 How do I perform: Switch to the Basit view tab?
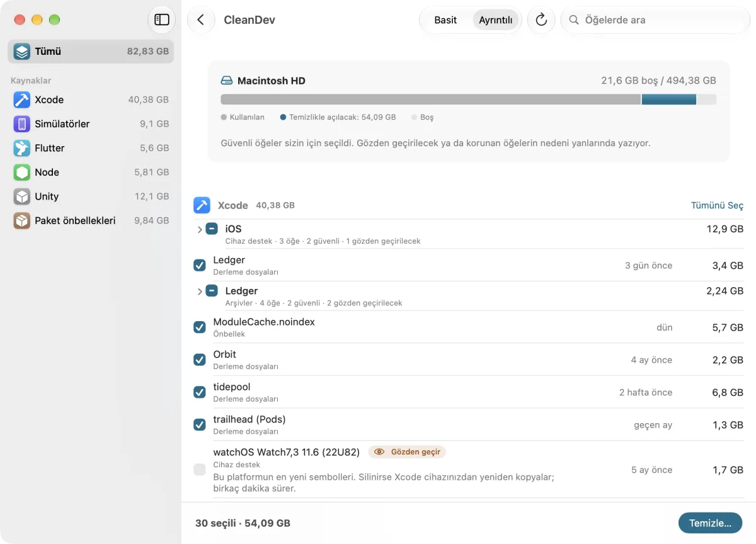[445, 20]
